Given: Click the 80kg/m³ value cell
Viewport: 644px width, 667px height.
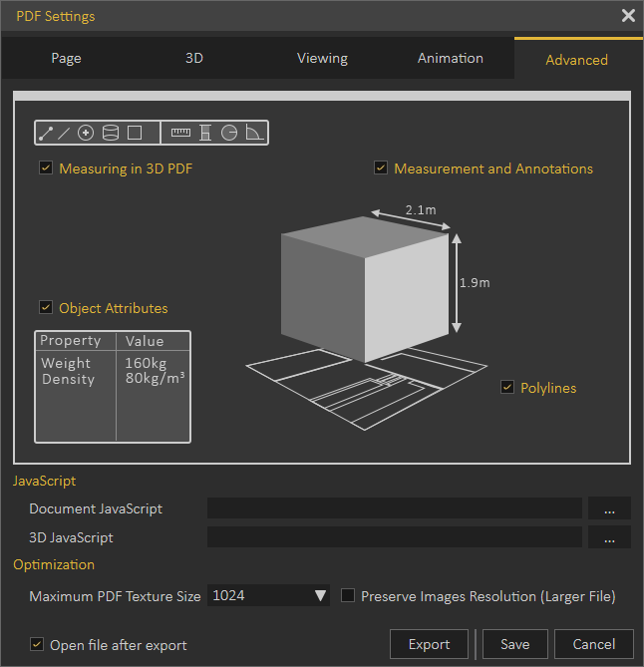Looking at the screenshot, I should 155,378.
